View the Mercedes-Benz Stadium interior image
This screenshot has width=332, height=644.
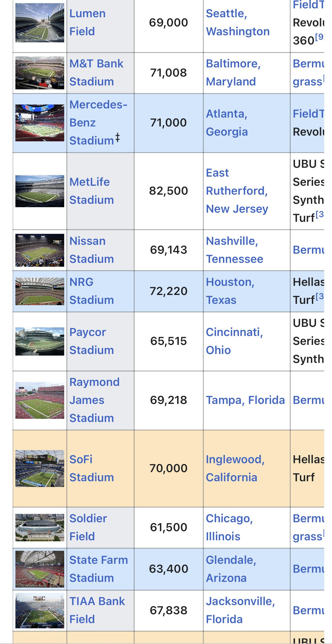[x=40, y=123]
